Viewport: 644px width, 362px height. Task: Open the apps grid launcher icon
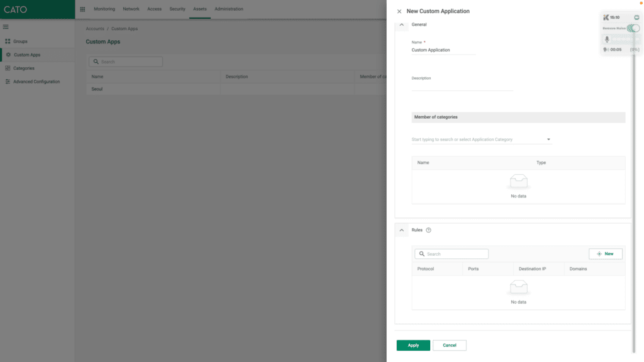click(82, 9)
